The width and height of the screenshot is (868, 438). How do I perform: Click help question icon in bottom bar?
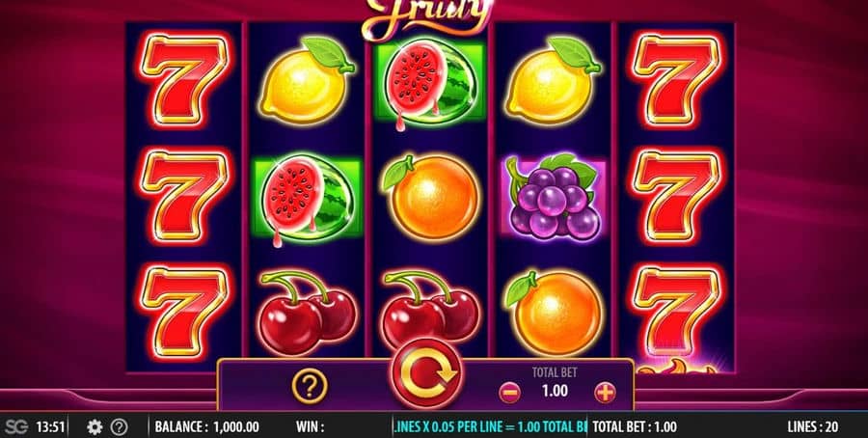pos(119,427)
